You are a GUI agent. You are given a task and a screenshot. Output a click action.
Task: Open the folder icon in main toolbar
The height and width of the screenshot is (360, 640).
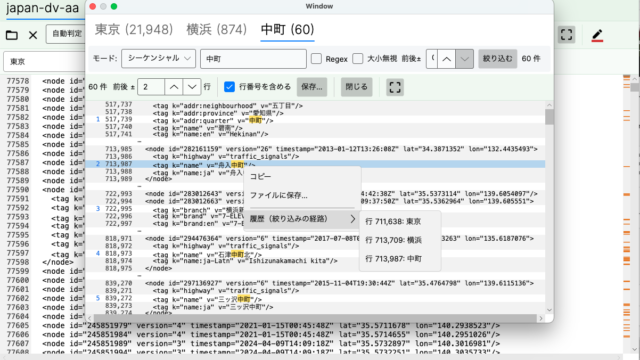pos(11,35)
